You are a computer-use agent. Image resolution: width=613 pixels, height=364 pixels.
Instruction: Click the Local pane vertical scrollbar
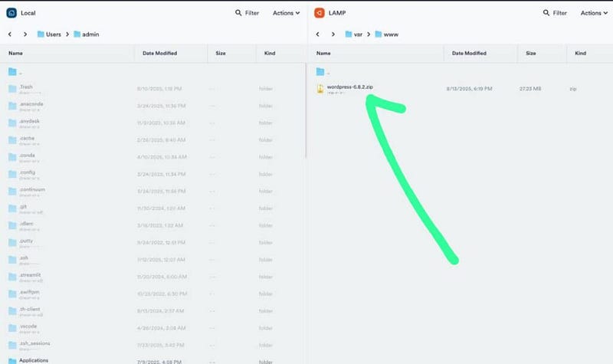click(306, 111)
